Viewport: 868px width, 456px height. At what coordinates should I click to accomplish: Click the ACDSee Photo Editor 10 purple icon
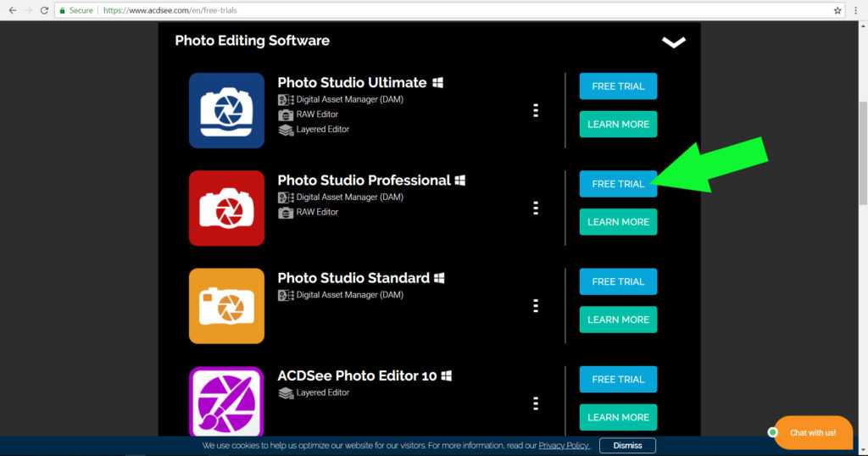click(x=226, y=401)
